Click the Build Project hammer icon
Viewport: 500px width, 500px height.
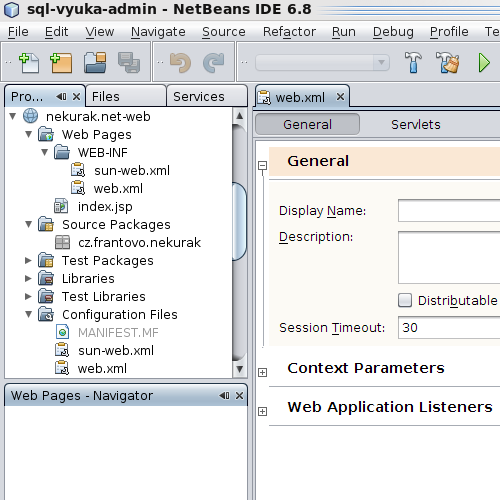tap(413, 62)
